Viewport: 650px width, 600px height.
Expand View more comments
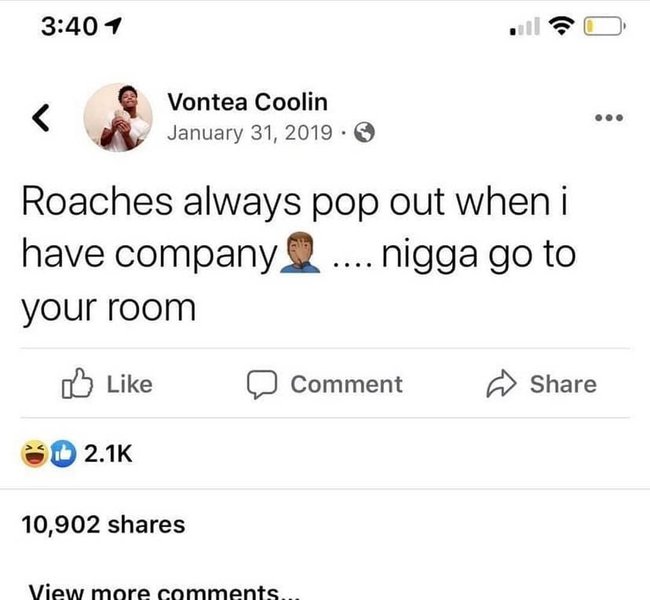(x=164, y=591)
